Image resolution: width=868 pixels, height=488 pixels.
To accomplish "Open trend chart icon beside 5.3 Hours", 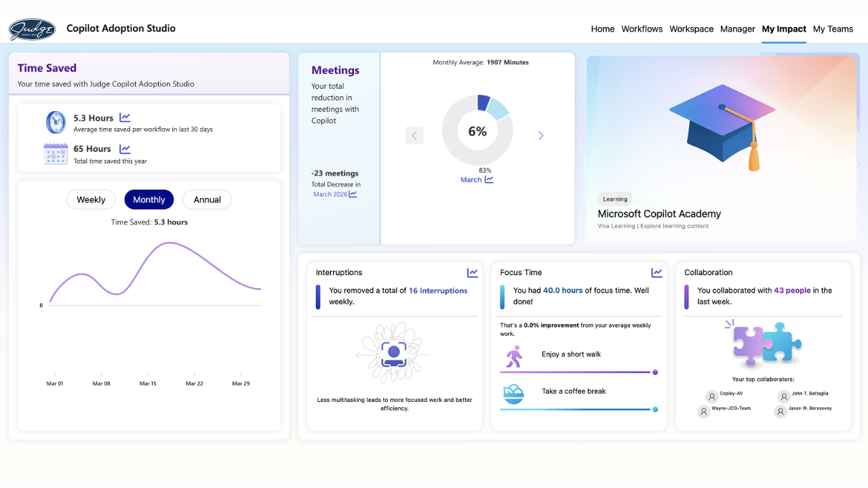I will point(125,118).
